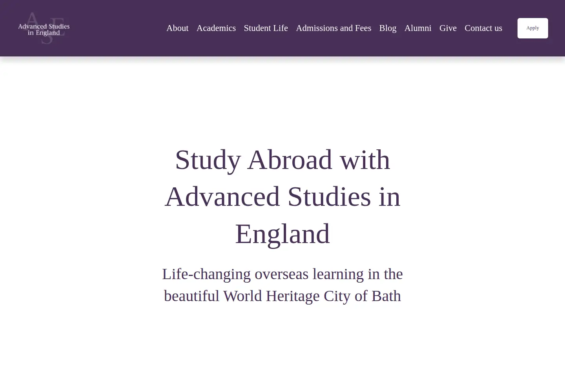Screen dimensions: 565x392
Task: Click the 'Study Abroad with Advanced Studies in England' heading
Action: pyautogui.click(x=282, y=196)
